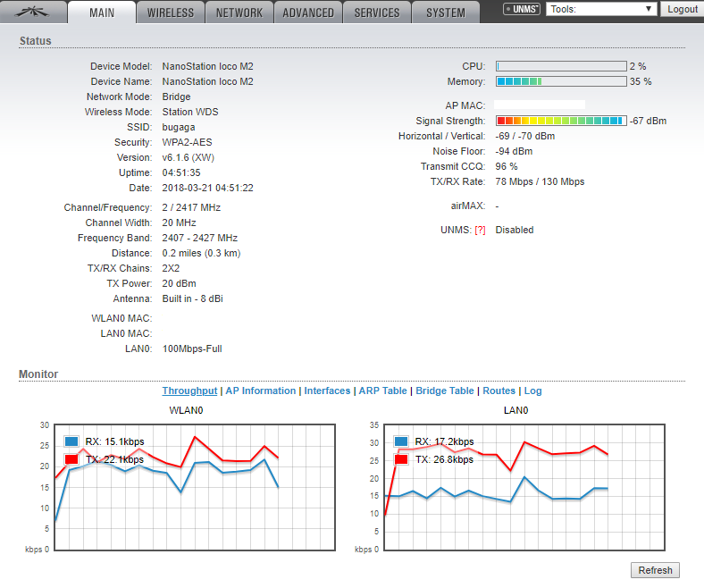Click the Uptime value 04:51:35

(181, 173)
